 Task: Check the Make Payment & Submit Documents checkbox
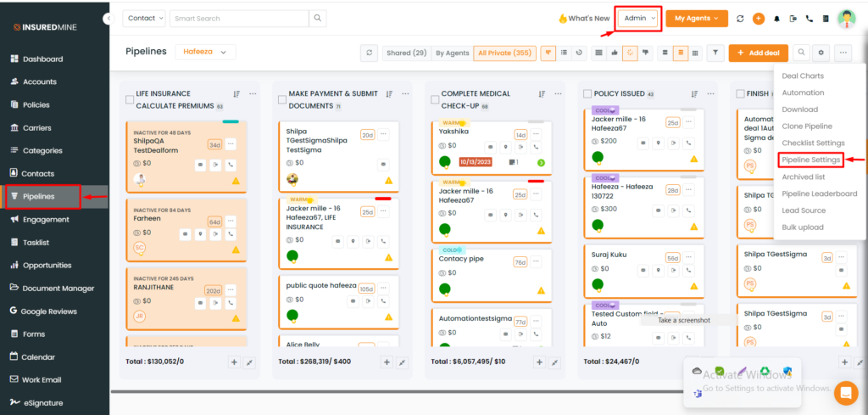point(282,100)
